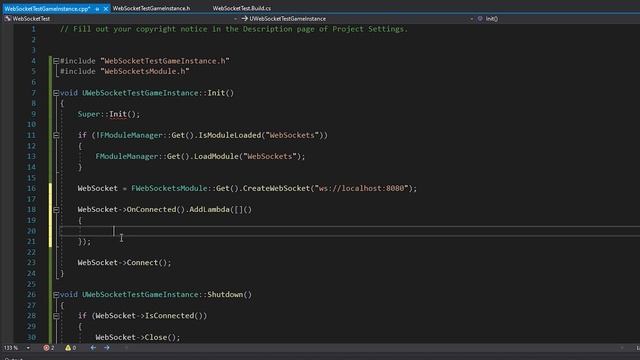Switch to WebSocketTest.Build.cs tab
The height and width of the screenshot is (360, 640).
242,8
